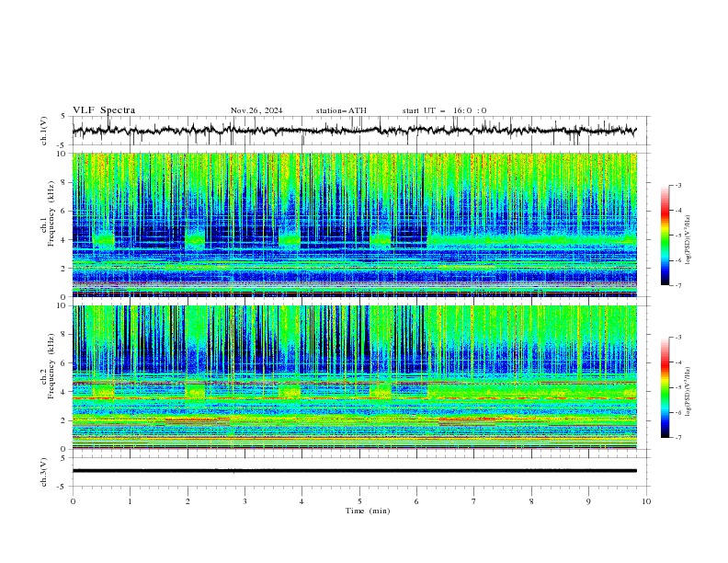Click the "-7" label on ch.2 color bar
Screen dimensions: 728x563
(x=677, y=437)
